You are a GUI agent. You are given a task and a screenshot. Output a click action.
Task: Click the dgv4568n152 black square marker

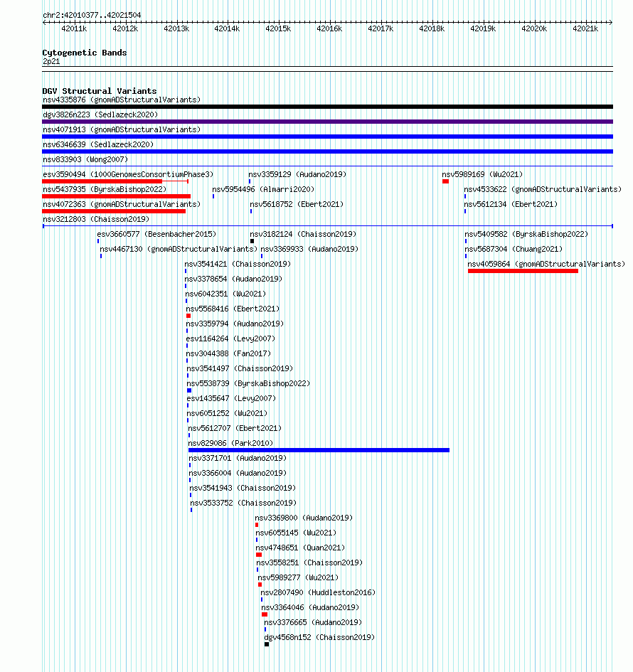[267, 644]
